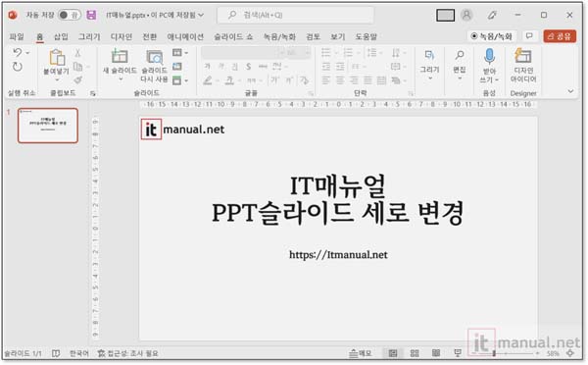
Task: Open Clipboard (클립보드) pane launcher
Action: 93,93
